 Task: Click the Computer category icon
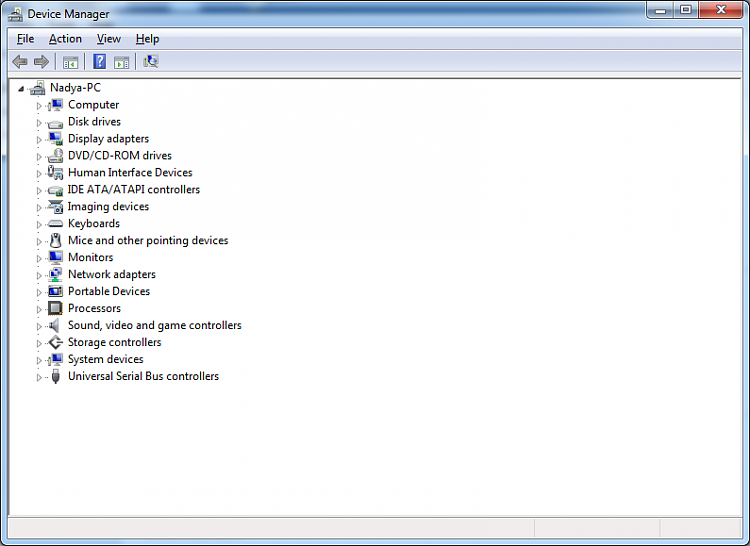click(x=55, y=105)
